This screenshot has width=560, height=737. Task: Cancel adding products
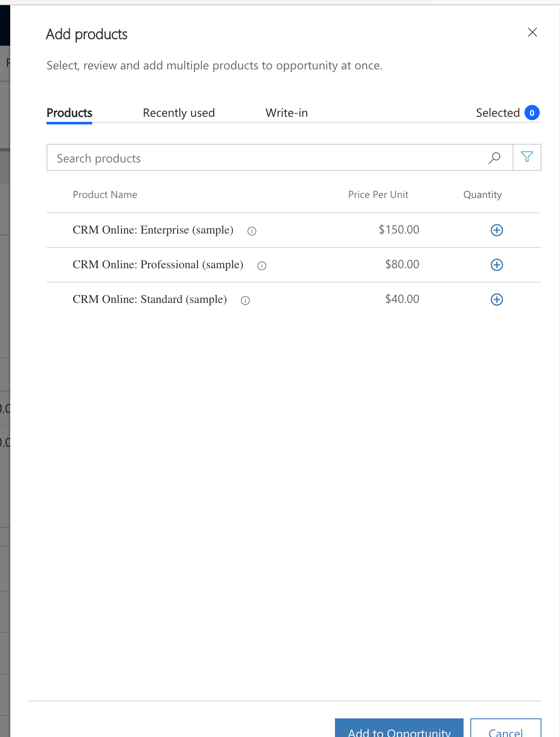click(506, 729)
